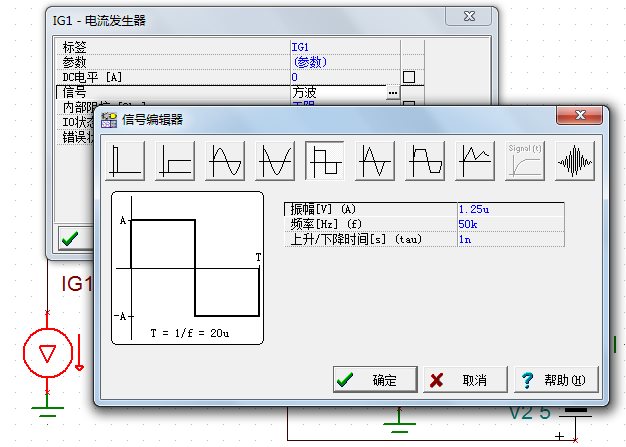Select the unit pulse waveform icon

pos(125,161)
